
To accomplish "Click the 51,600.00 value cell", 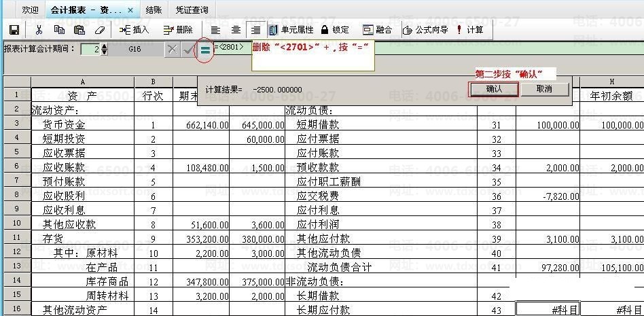I will (201, 224).
